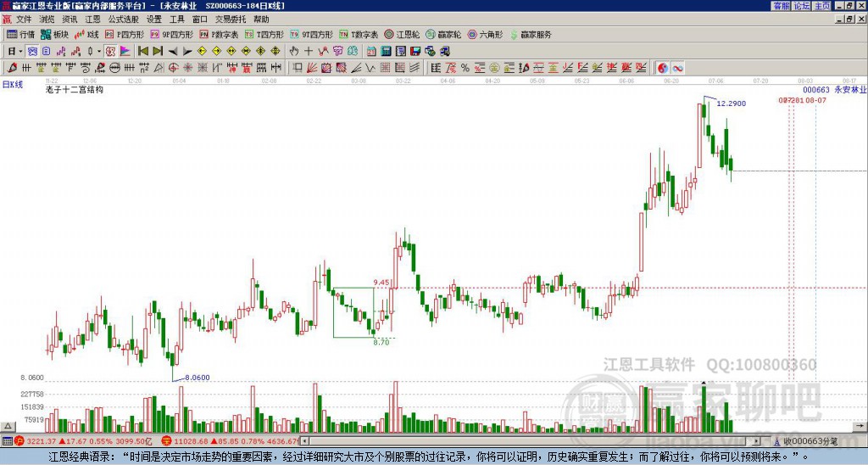Switch to the K线 chart view

click(86, 34)
